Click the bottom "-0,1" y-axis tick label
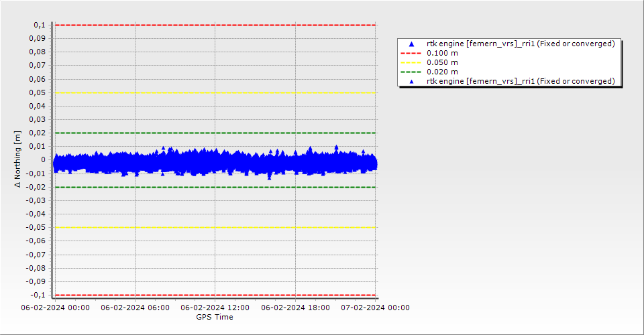644x335 pixels. [x=38, y=295]
